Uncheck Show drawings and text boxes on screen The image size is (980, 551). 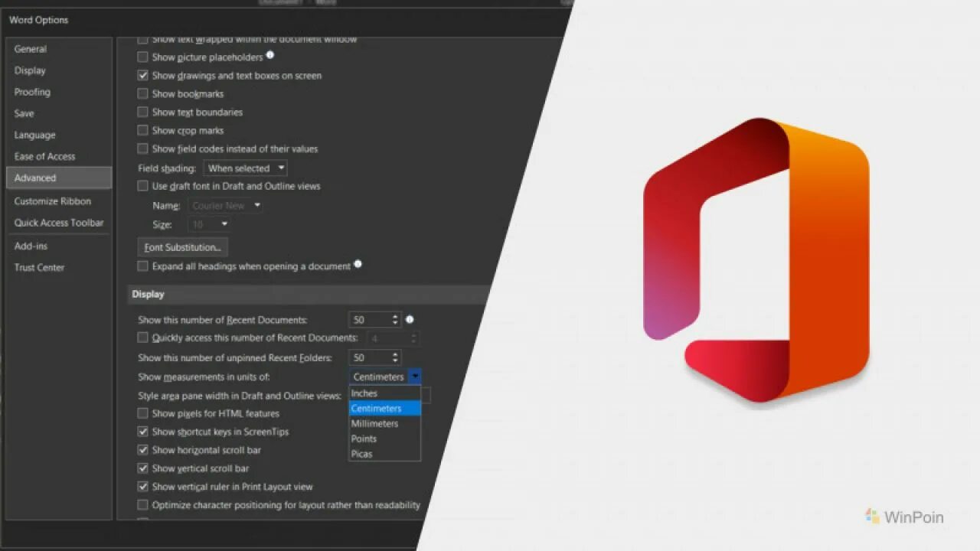[x=142, y=76]
